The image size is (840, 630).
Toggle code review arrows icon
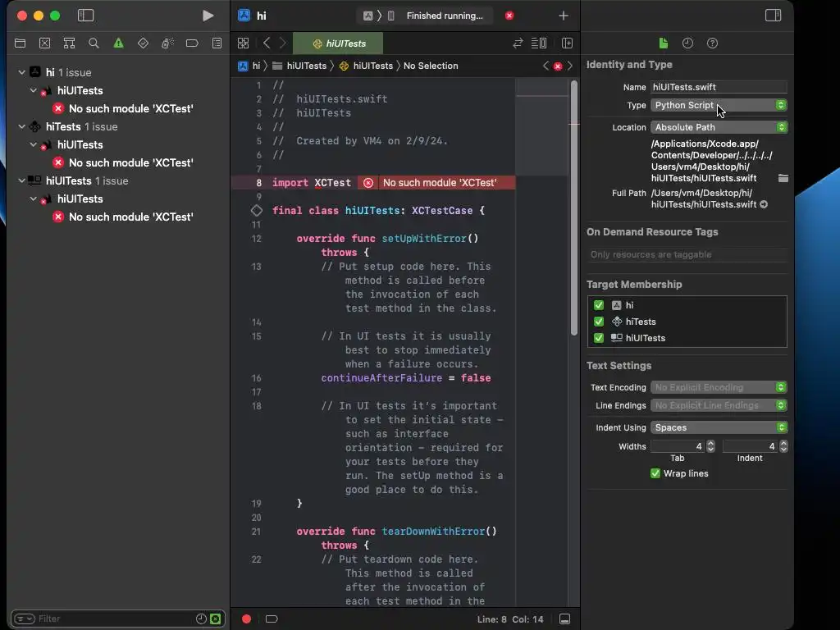[x=518, y=43]
